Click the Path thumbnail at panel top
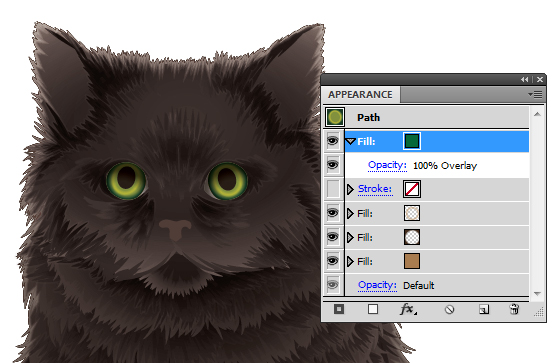 point(335,117)
